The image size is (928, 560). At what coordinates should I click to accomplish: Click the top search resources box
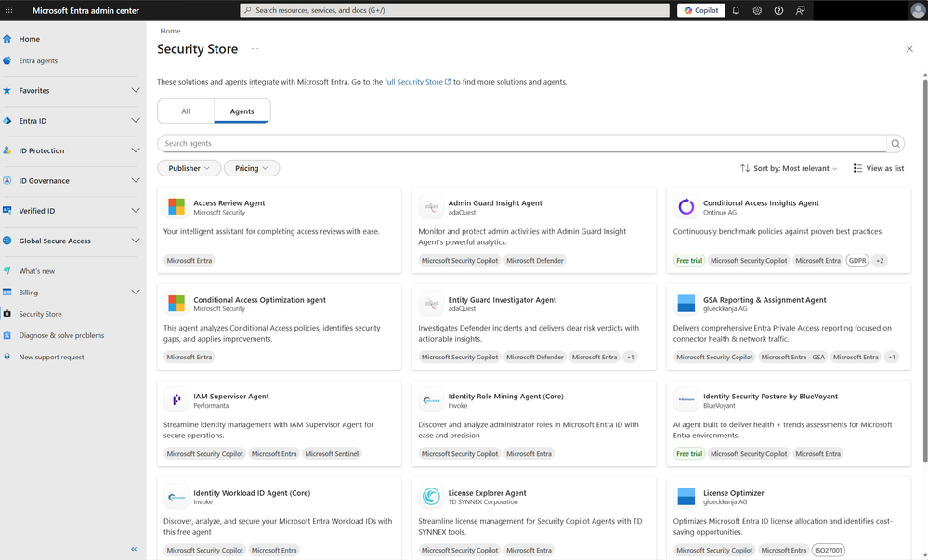point(454,10)
